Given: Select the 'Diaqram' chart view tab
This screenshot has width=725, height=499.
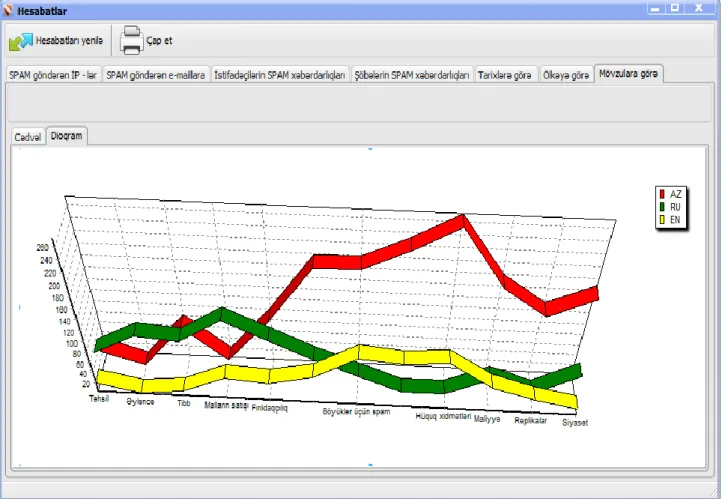Looking at the screenshot, I should 67,136.
